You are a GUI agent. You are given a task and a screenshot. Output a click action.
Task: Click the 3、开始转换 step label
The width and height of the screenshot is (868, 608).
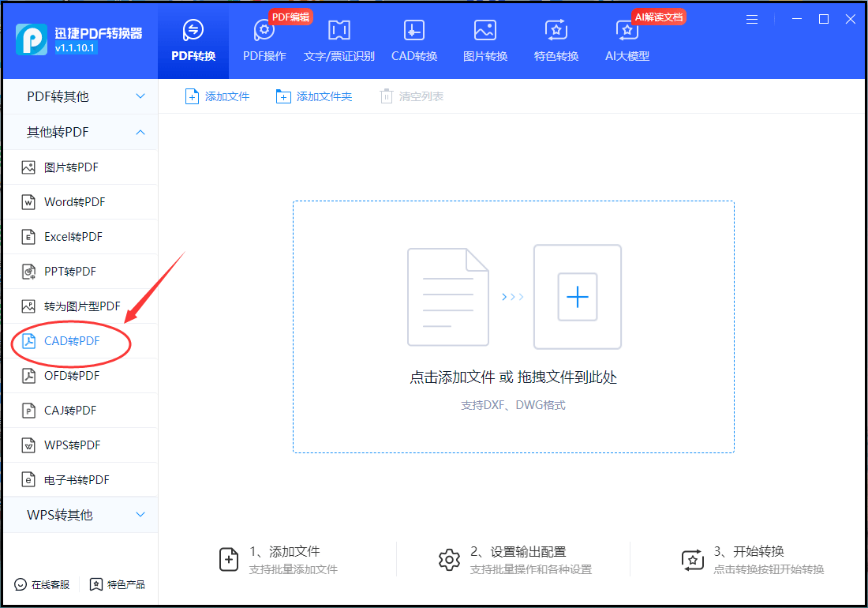tap(749, 551)
